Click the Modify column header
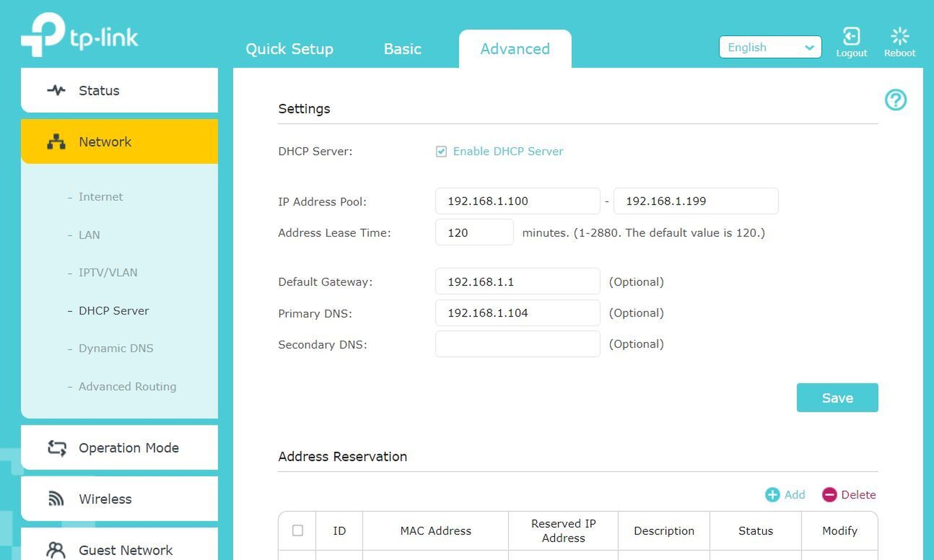Image resolution: width=934 pixels, height=560 pixels. click(x=840, y=531)
